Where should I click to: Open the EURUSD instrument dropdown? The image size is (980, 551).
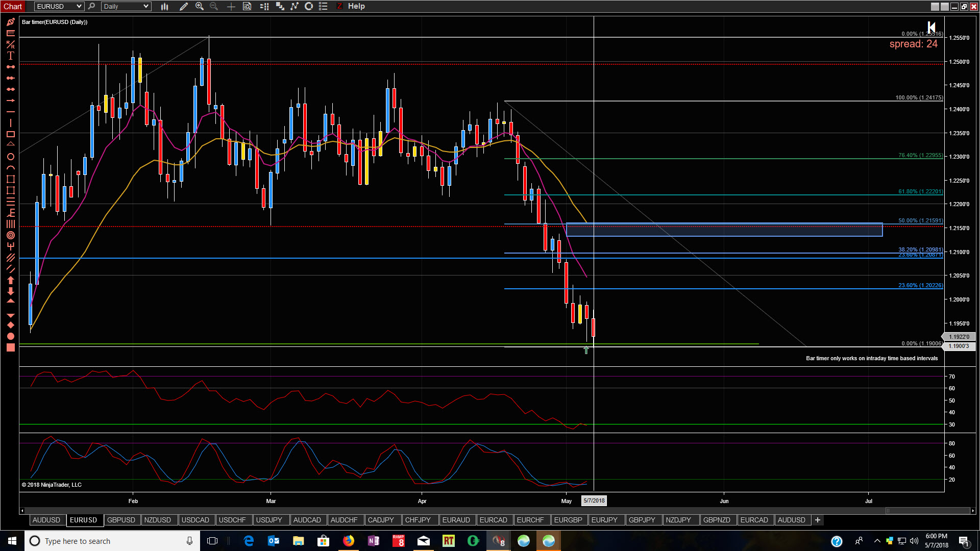(x=59, y=6)
